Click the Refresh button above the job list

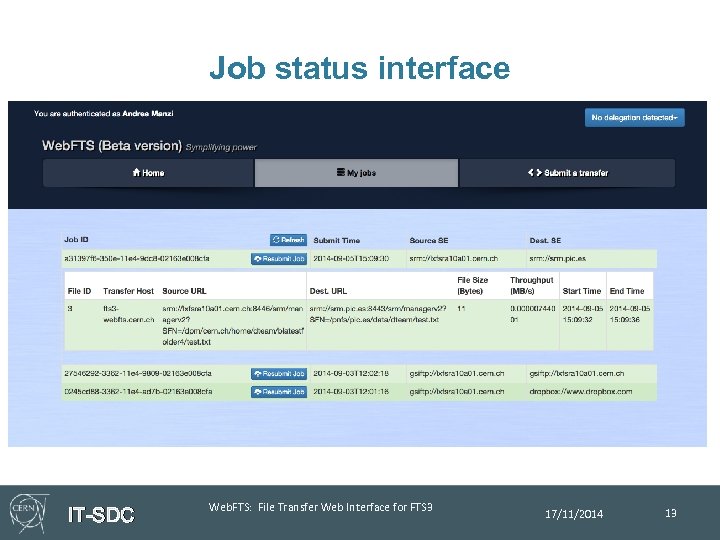(x=289, y=240)
